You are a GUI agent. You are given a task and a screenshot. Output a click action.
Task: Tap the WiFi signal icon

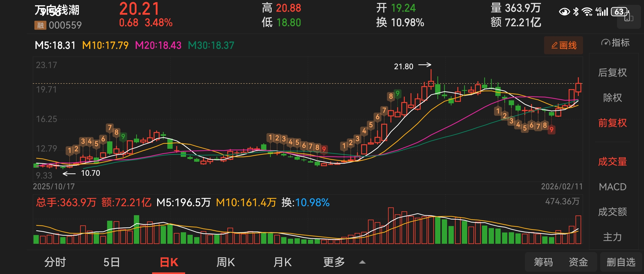pyautogui.click(x=587, y=12)
